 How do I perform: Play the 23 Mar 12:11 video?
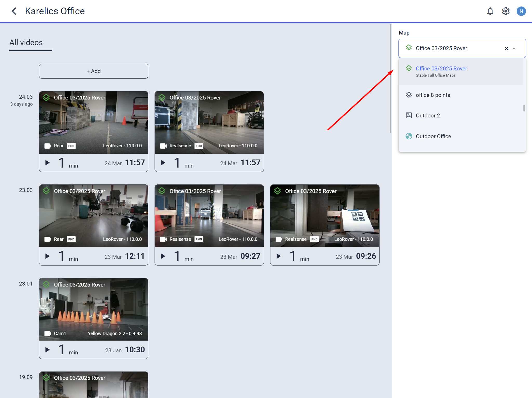pos(47,256)
